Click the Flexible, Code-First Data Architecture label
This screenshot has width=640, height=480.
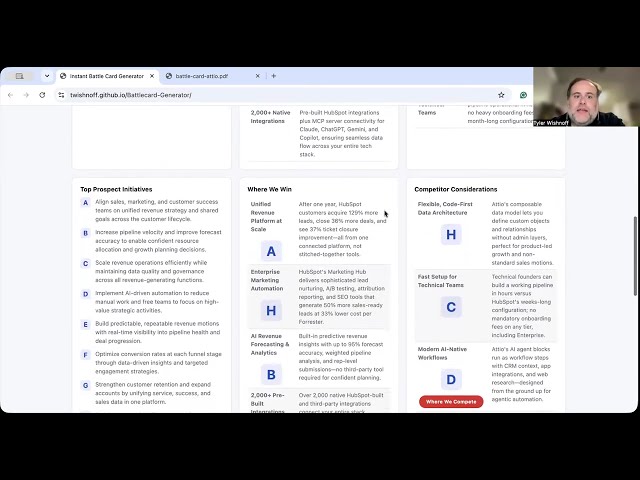point(445,208)
